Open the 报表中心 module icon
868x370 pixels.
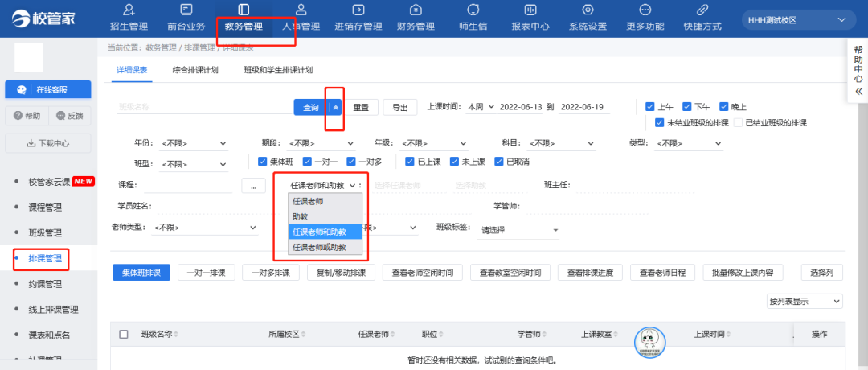pos(530,10)
